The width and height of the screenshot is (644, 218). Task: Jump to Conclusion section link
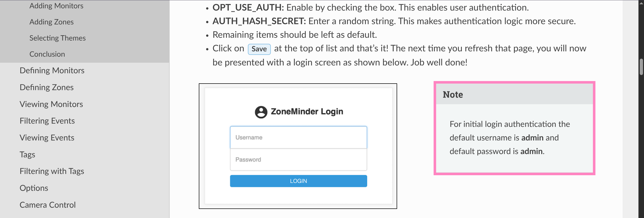47,54
